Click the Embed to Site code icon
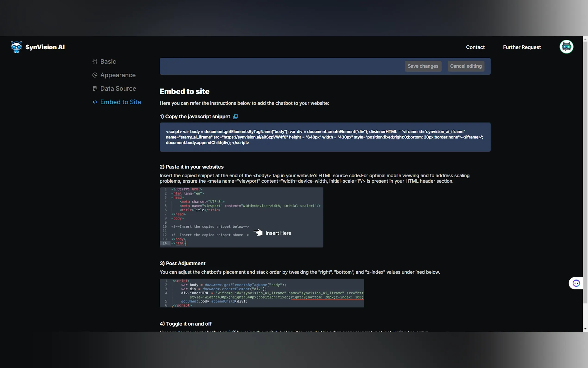The image size is (588, 368). (95, 102)
